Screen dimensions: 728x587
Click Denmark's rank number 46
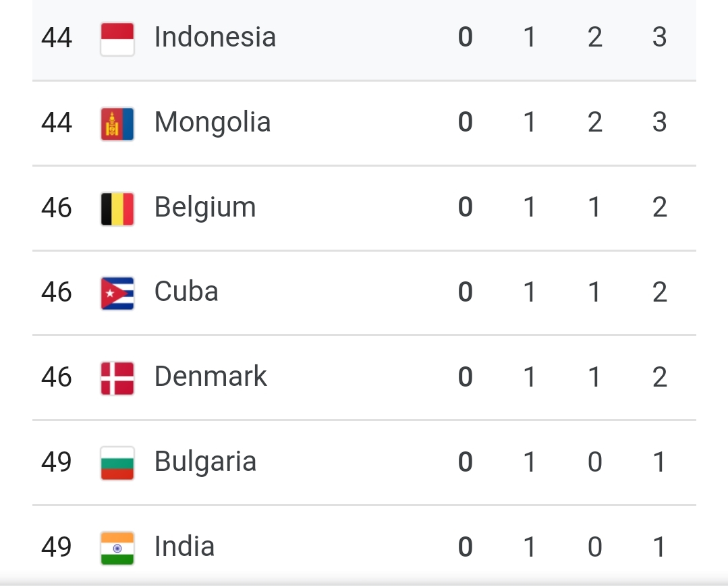tap(57, 377)
